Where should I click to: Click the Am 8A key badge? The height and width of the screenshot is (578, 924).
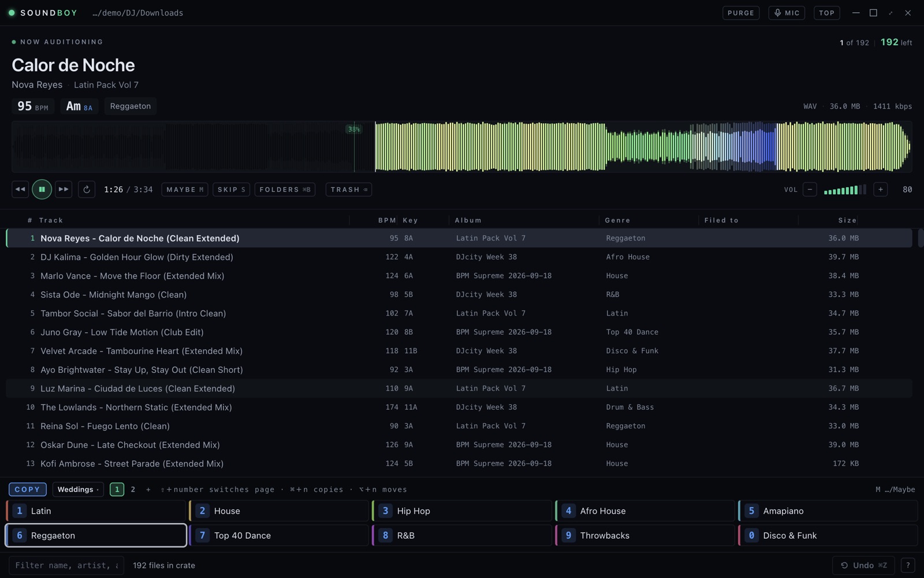79,106
